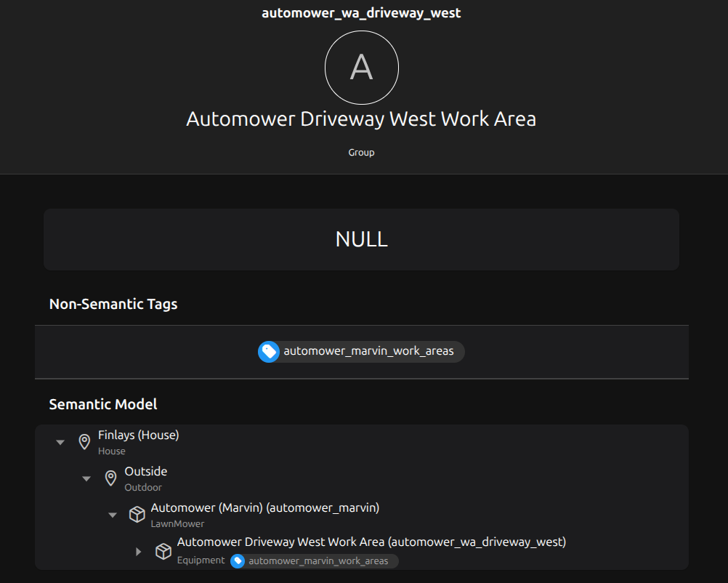Select the automower_marvin_work_areas tag chip

point(362,352)
